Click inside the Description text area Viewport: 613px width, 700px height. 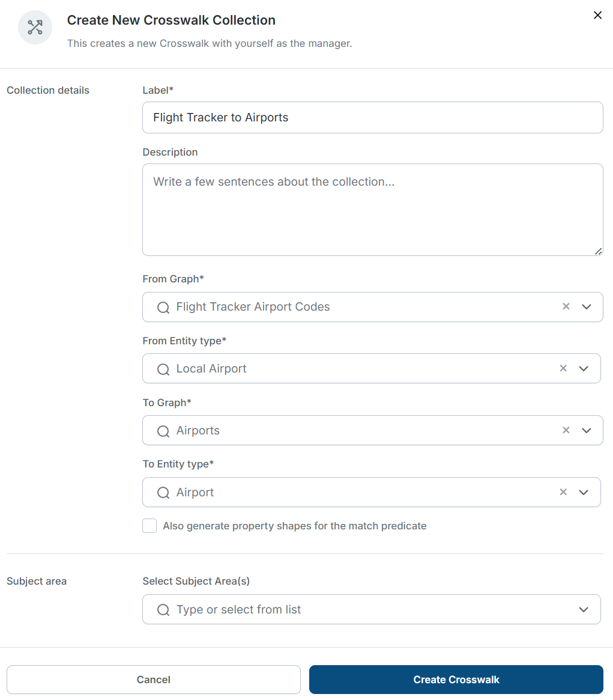(372, 209)
